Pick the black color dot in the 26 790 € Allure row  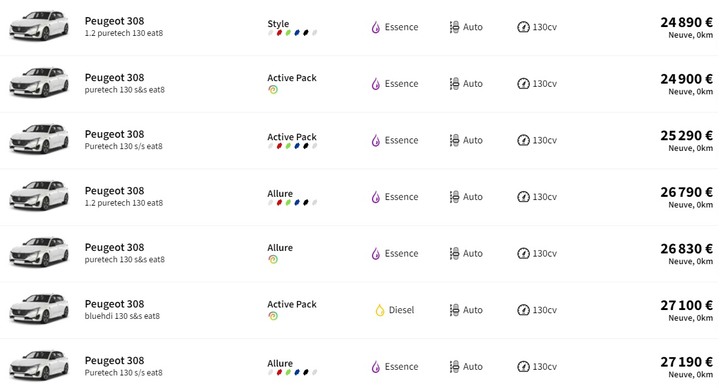306,202
